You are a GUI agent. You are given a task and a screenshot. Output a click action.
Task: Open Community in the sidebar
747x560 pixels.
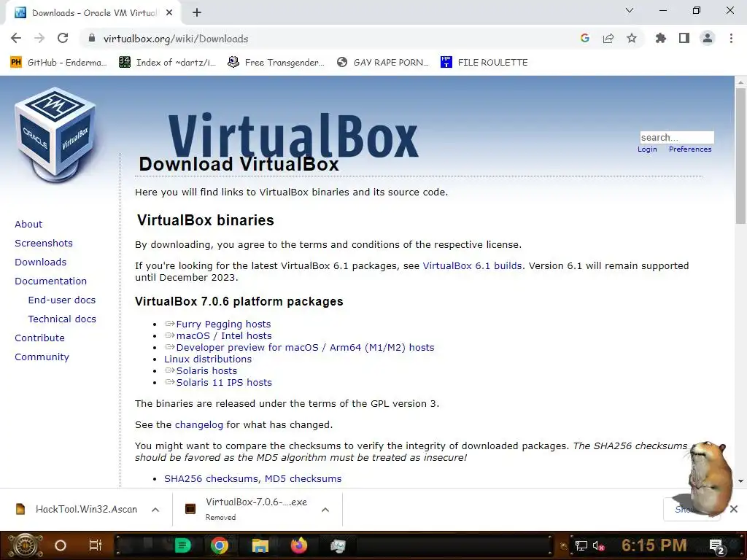(x=42, y=357)
